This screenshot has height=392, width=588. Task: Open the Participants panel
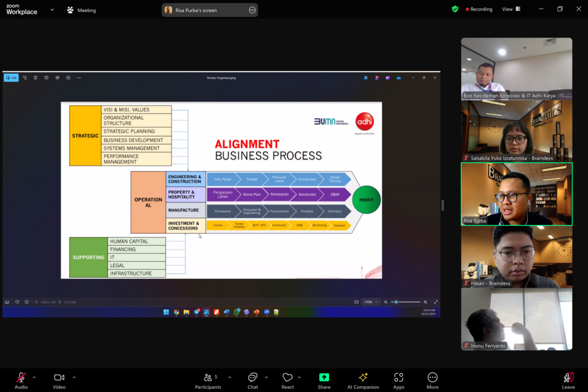coord(208,380)
